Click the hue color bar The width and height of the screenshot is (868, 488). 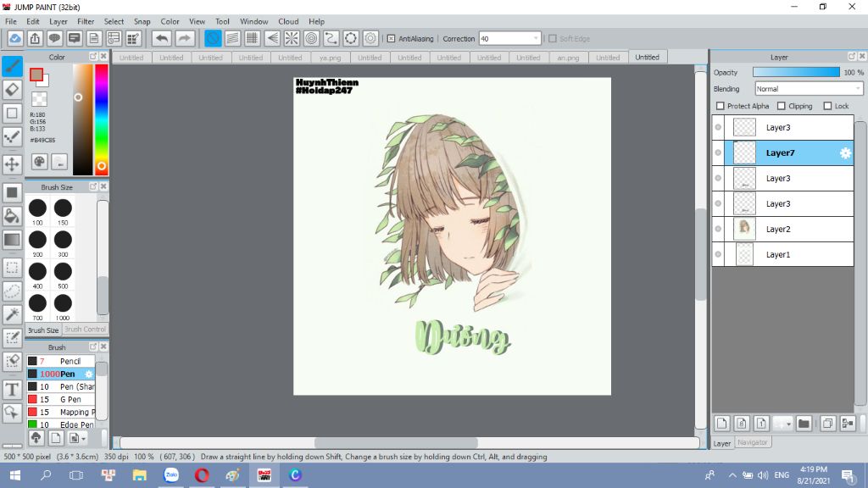pos(102,119)
